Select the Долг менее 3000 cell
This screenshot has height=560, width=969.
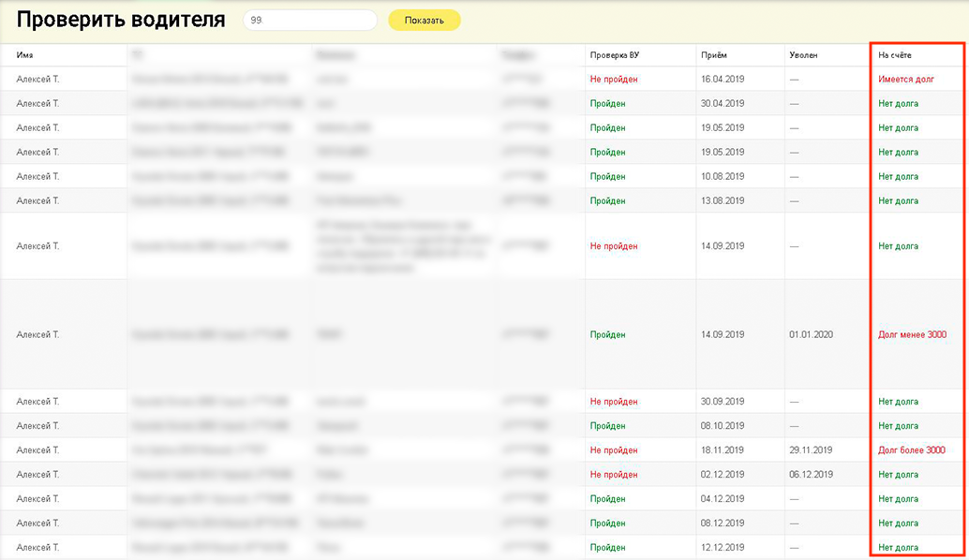(x=912, y=334)
